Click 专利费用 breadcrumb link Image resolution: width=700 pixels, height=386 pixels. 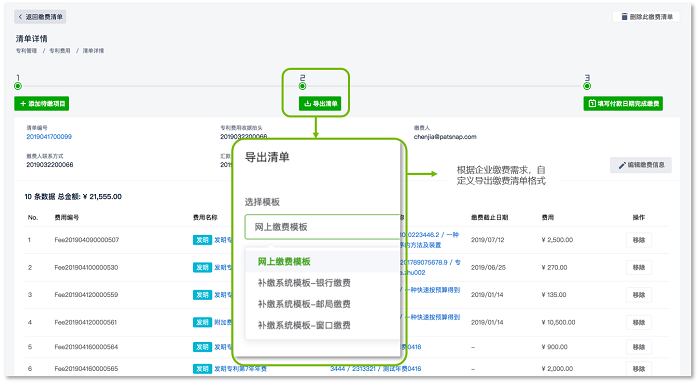pos(60,51)
